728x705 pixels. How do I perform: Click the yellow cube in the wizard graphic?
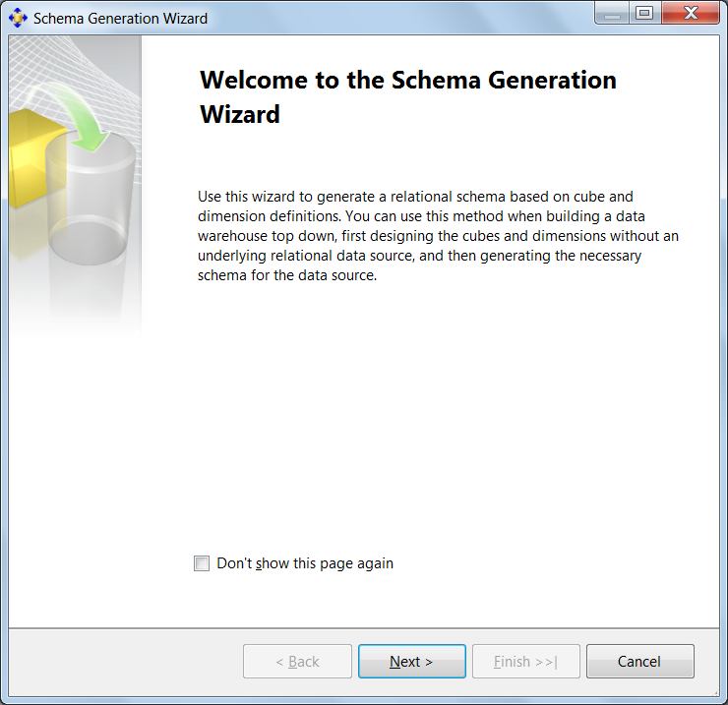click(x=30, y=157)
